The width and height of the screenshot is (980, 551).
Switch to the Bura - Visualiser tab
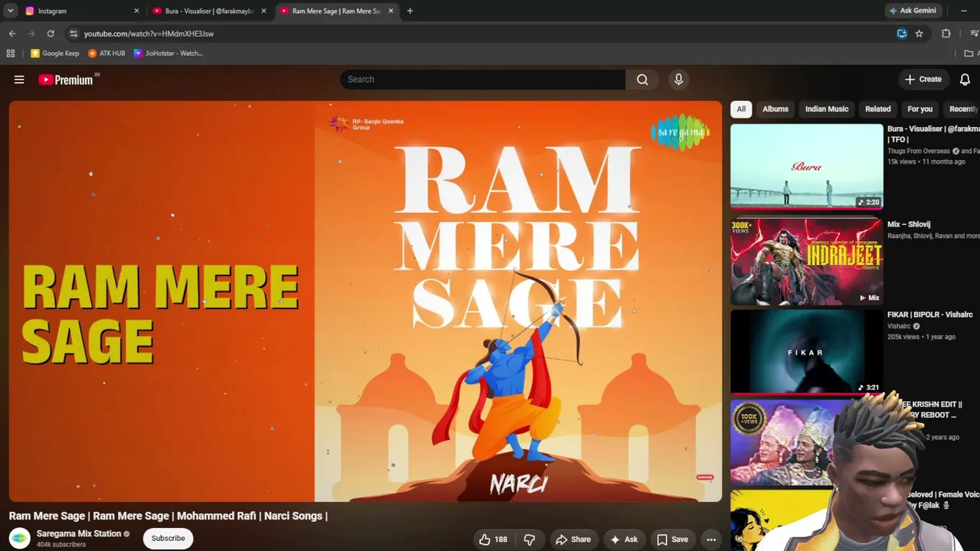click(x=209, y=11)
